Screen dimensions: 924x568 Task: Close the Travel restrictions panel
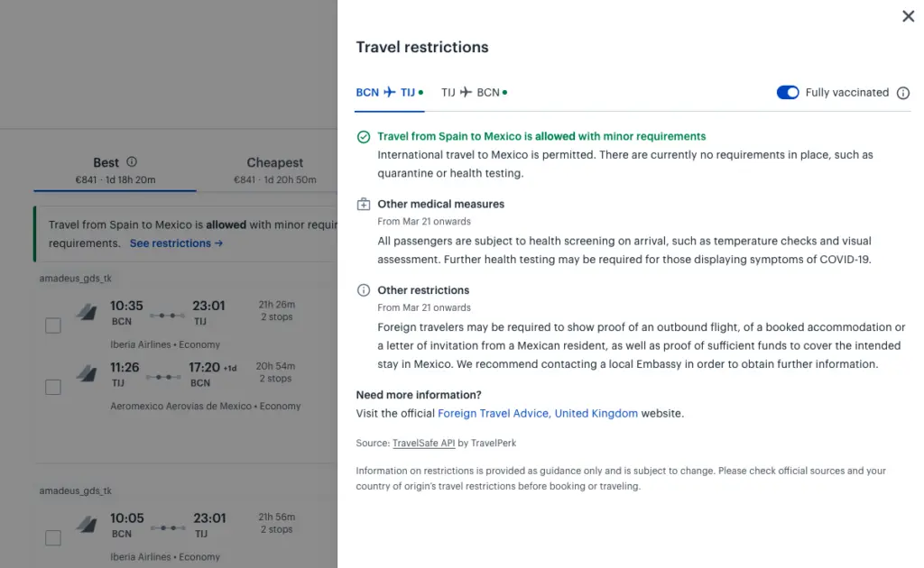pyautogui.click(x=908, y=16)
